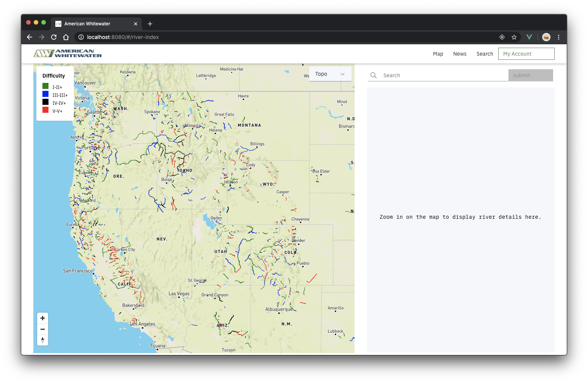Click the American Whitewater logo
The width and height of the screenshot is (588, 383).
coord(67,53)
